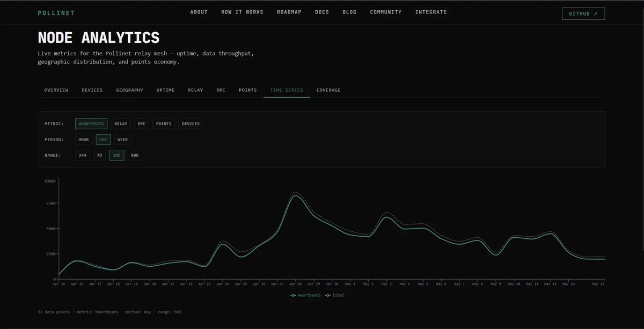The image size is (644, 329).
Task: Click the METRIC: label
Action: (x=54, y=124)
